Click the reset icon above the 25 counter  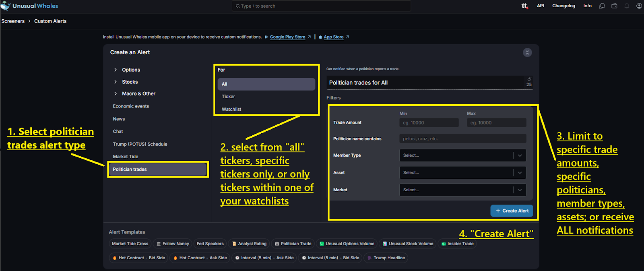(x=529, y=79)
